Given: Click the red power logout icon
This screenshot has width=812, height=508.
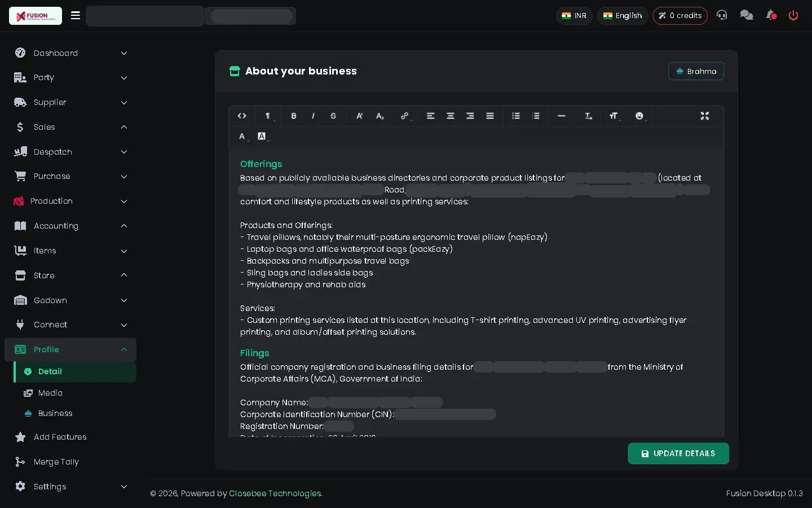Looking at the screenshot, I should coord(793,15).
